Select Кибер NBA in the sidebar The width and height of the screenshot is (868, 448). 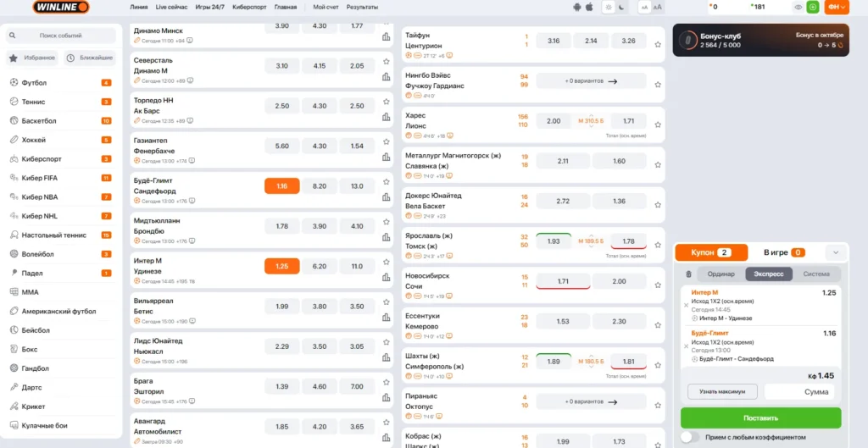click(x=61, y=196)
